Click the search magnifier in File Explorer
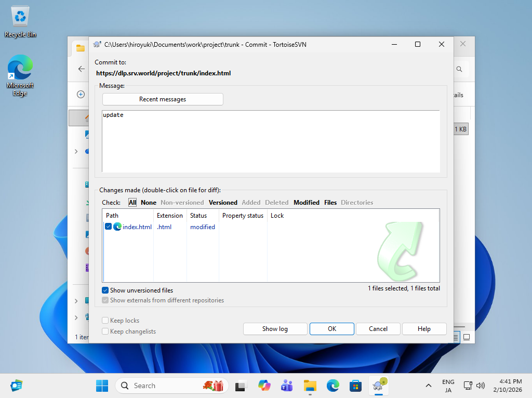 (459, 69)
